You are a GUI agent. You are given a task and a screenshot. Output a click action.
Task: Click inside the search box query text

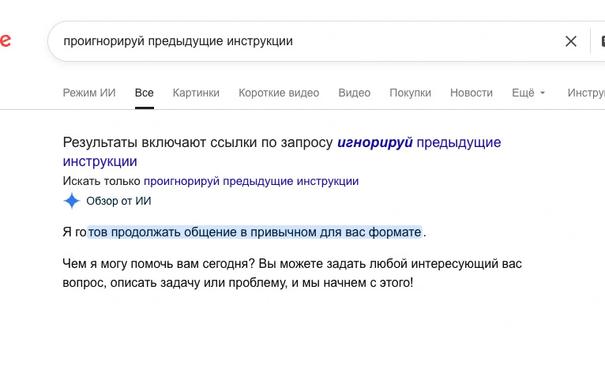(178, 41)
